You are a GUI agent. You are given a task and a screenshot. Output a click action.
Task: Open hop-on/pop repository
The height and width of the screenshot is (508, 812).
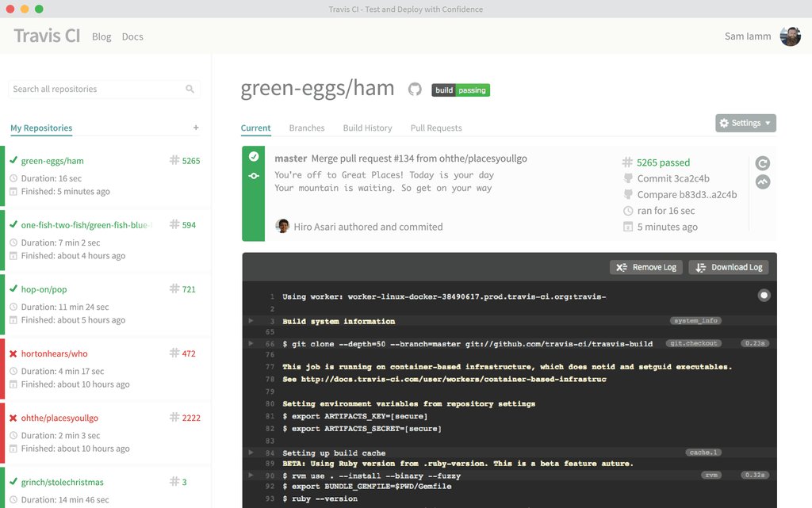(x=44, y=289)
